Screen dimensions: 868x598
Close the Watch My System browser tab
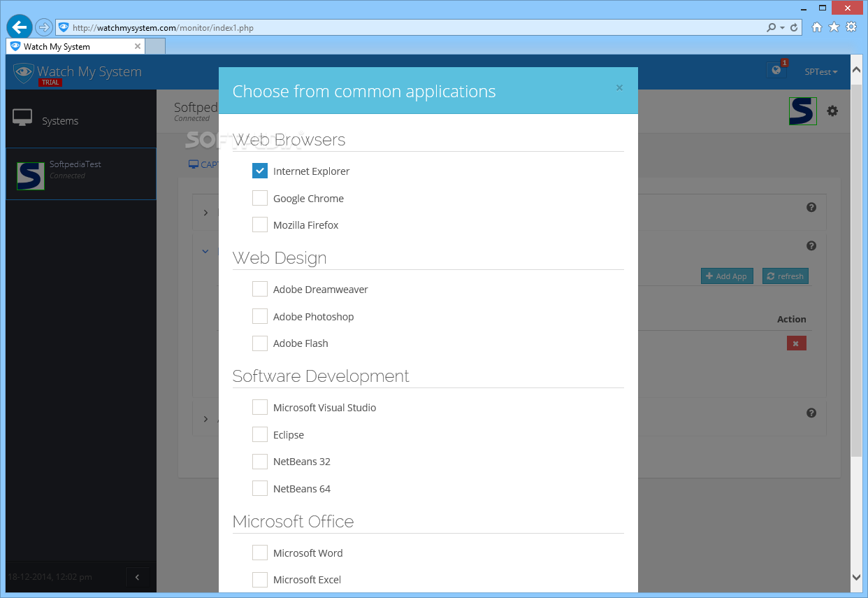[138, 46]
